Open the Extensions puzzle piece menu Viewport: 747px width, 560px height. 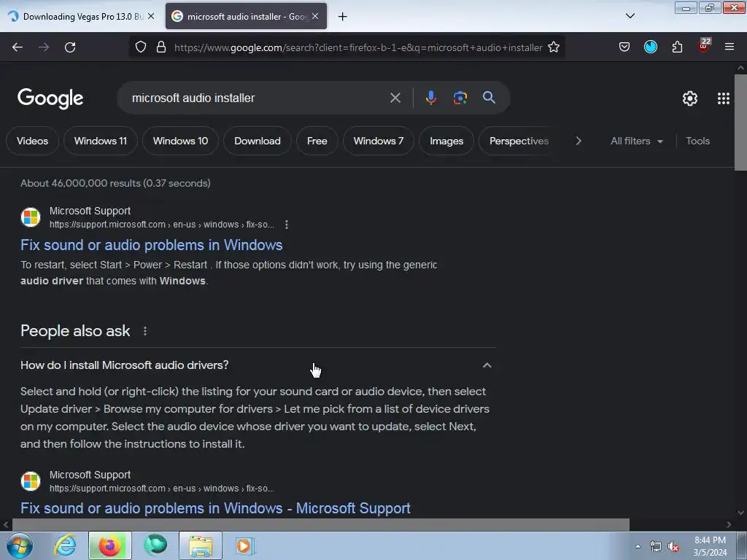coord(677,47)
